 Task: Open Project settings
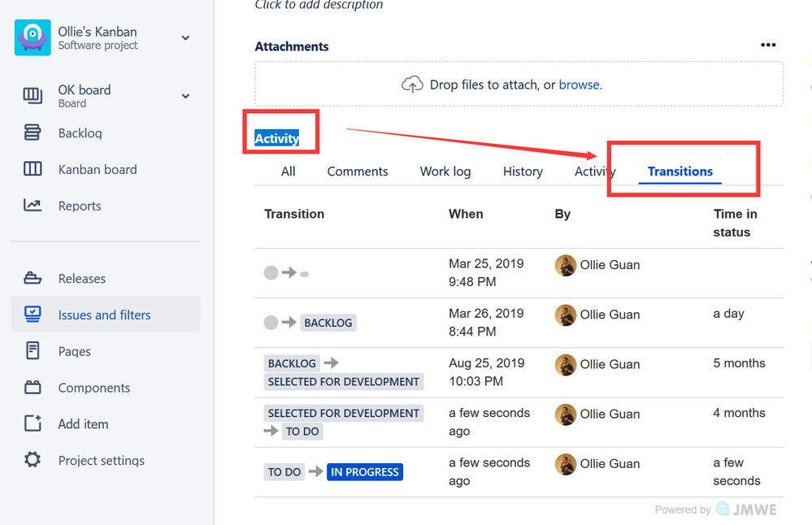click(x=101, y=460)
